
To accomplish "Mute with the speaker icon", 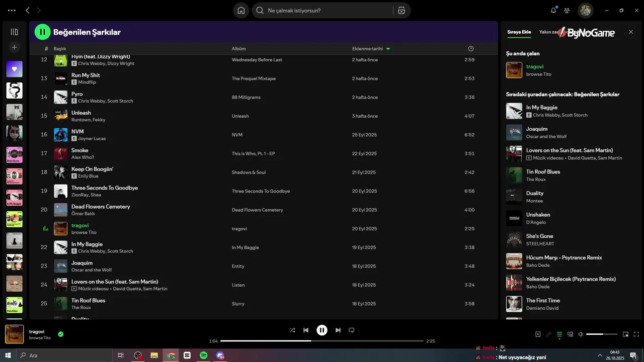I will point(581,334).
